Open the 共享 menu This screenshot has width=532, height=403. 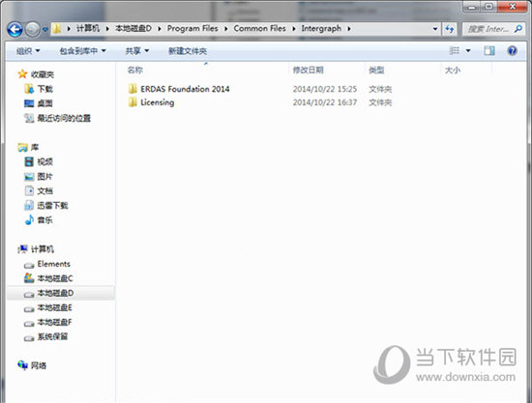tap(136, 51)
